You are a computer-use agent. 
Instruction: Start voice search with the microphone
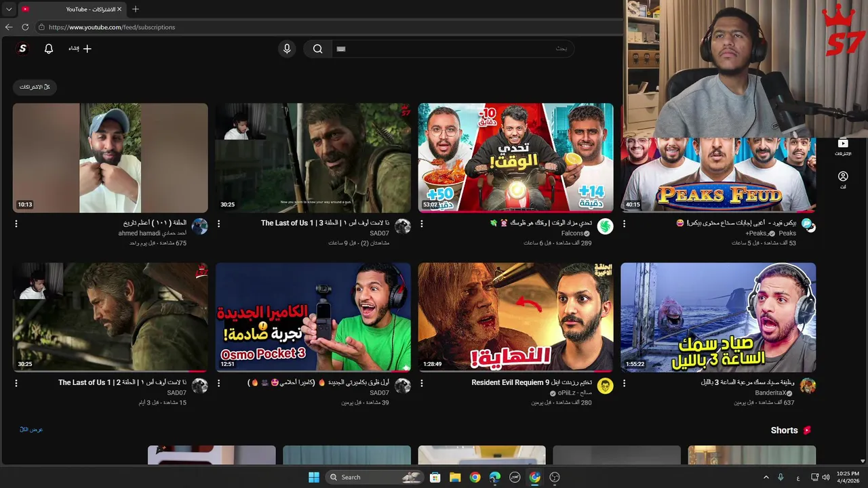[x=287, y=49]
